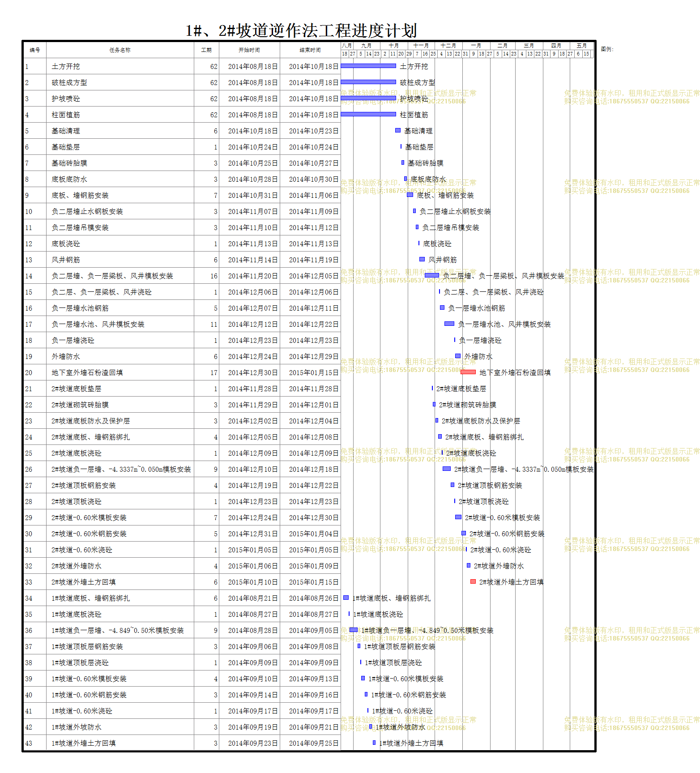Click start date 2015年01月06日 in row 32

(x=253, y=566)
